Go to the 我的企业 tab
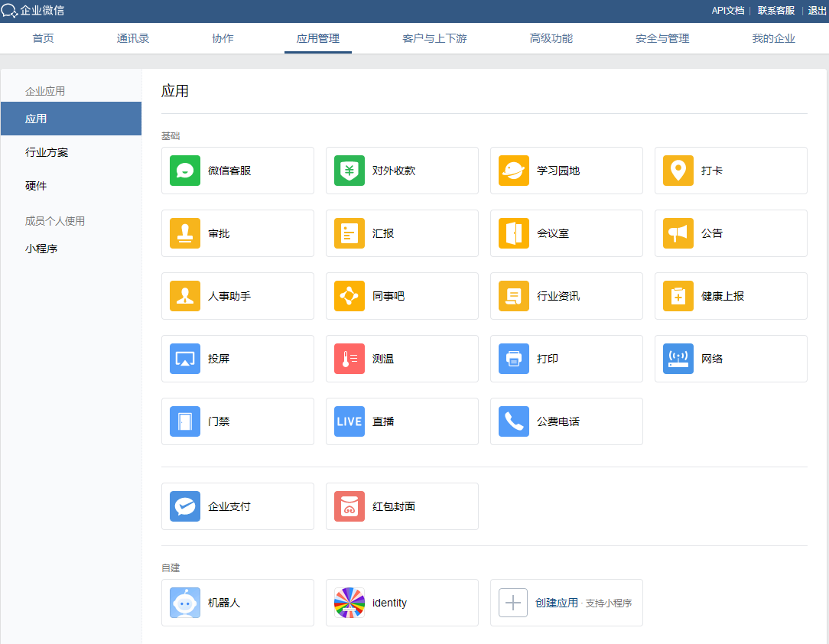Screen dimensions: 829x644 (773, 38)
